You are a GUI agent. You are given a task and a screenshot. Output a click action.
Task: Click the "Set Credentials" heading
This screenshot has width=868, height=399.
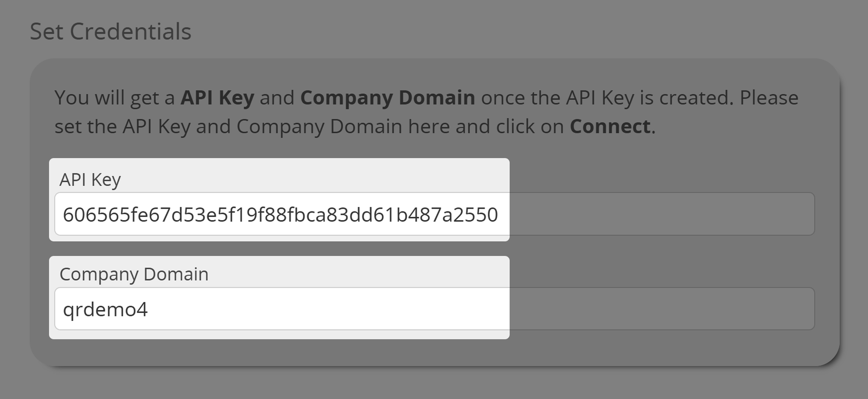click(x=111, y=31)
